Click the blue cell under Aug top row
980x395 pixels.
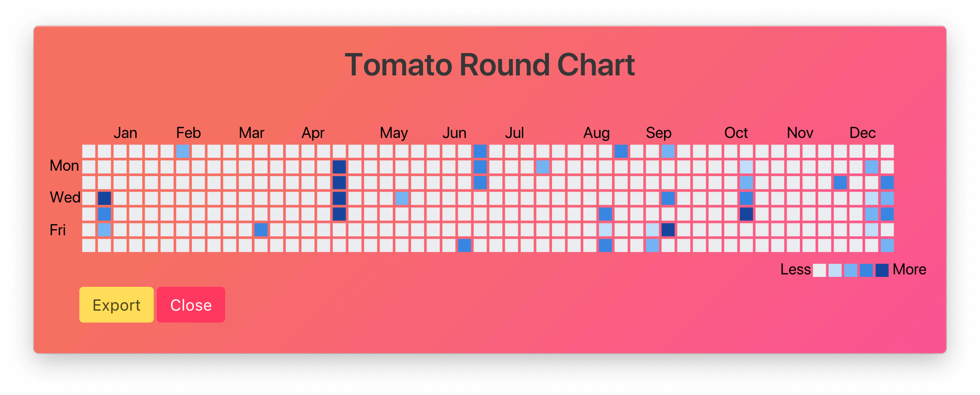coord(620,151)
